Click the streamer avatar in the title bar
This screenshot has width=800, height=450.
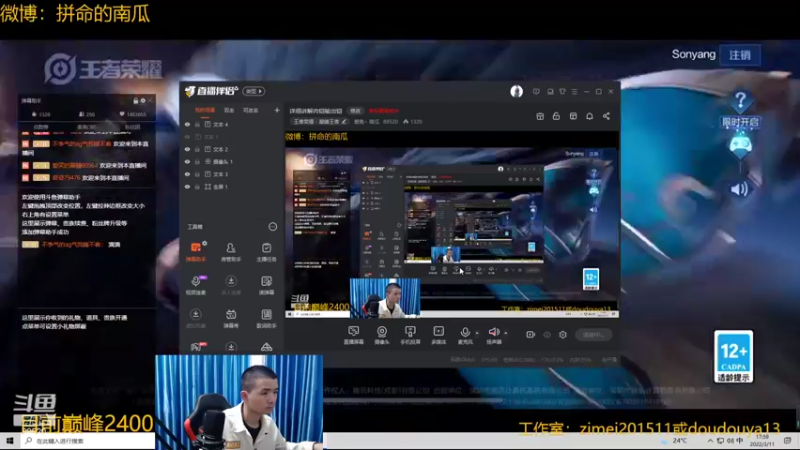(516, 91)
